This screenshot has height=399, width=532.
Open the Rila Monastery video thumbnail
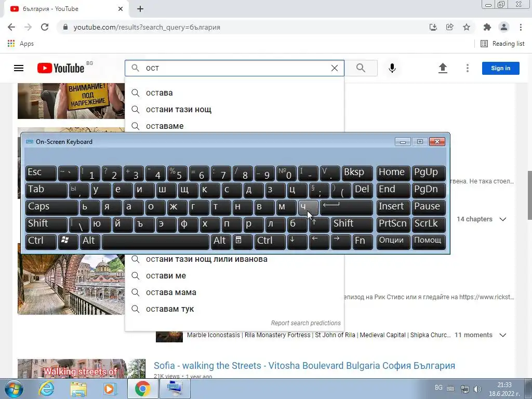(71, 284)
